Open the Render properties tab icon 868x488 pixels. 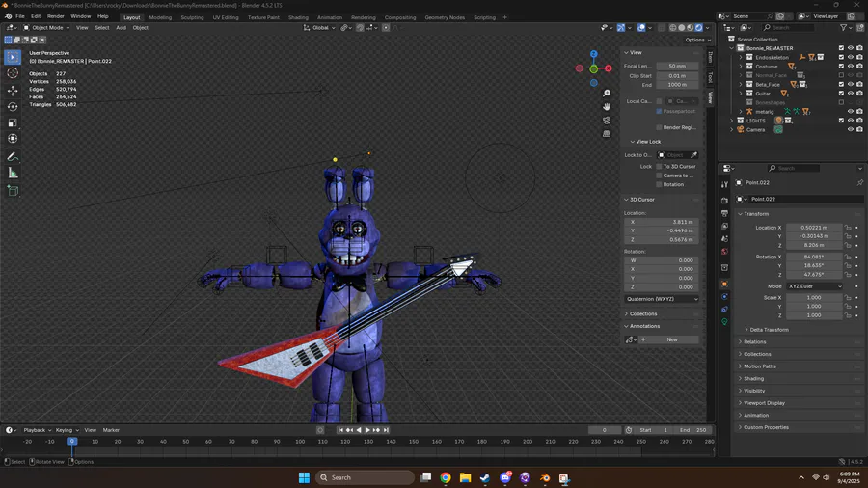724,201
